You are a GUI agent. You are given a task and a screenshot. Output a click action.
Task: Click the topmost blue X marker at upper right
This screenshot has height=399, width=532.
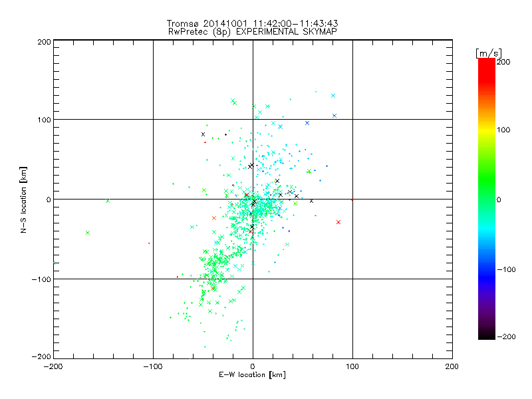333,96
